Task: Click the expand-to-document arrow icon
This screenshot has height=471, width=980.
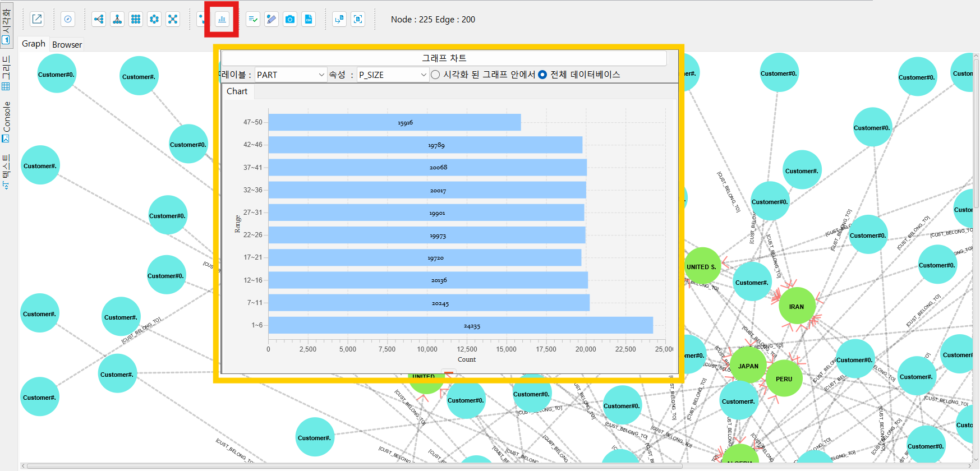Action: click(x=339, y=19)
